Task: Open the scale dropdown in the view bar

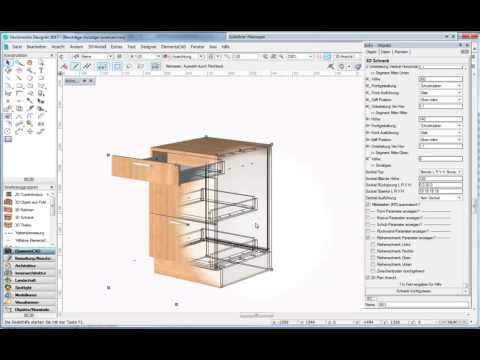Action: coord(143,57)
